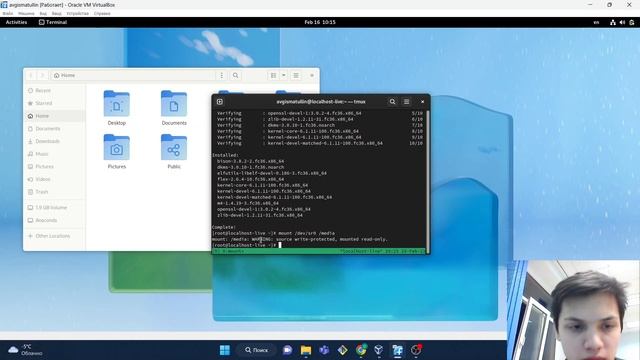Select Pictures in the Files sidebar
The image size is (640, 360).
click(x=55, y=167)
